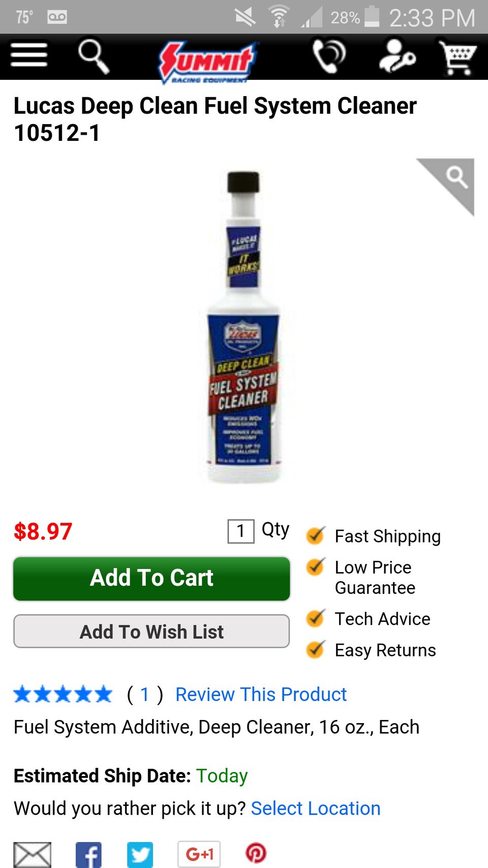This screenshot has height=868, width=488.
Task: Share on Twitter icon
Action: click(140, 854)
